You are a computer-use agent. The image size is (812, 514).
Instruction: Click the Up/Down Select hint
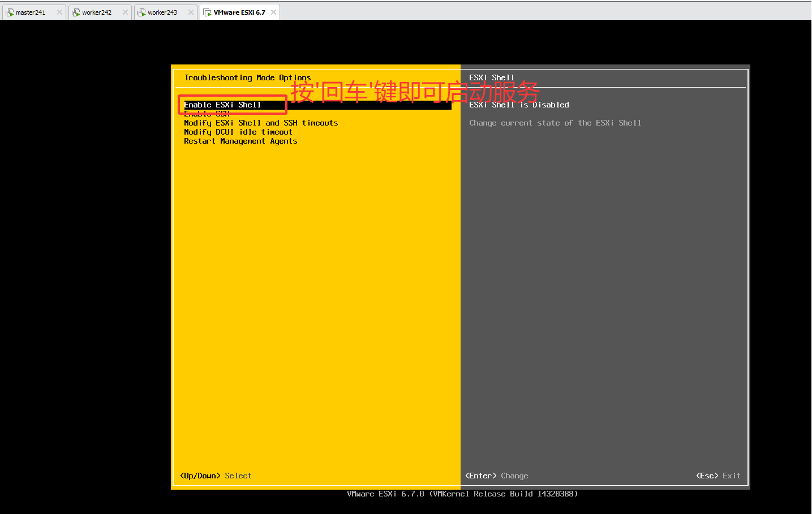pos(216,476)
